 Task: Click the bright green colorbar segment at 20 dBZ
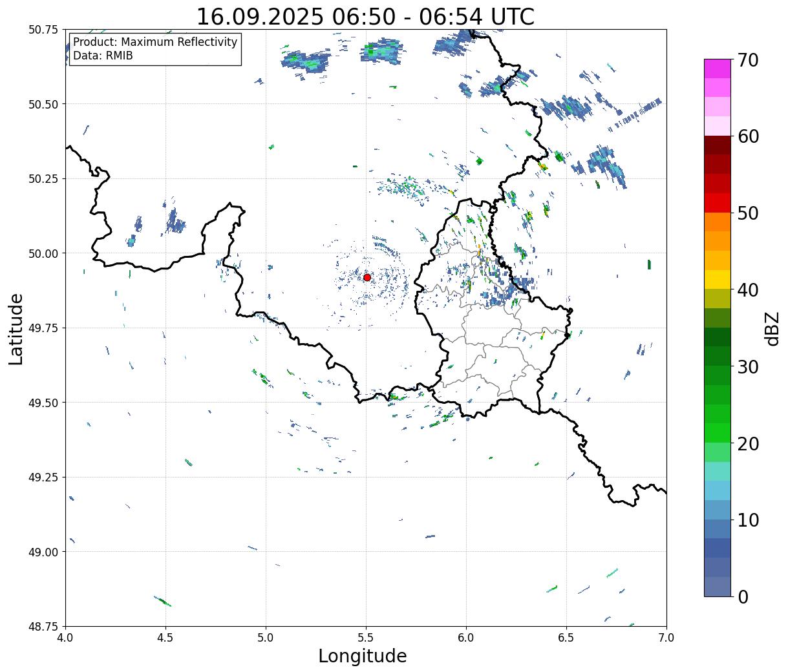coord(718,433)
